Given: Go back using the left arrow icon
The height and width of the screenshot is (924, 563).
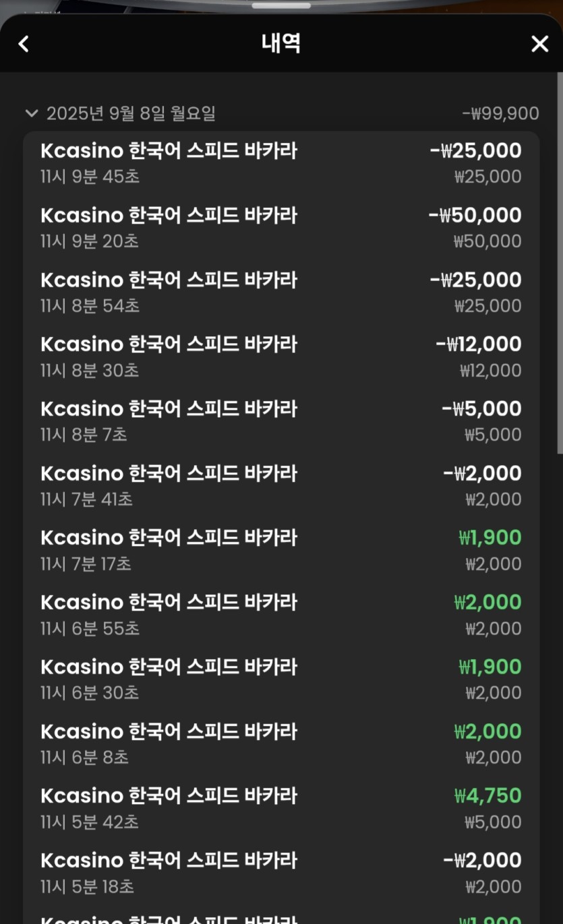Looking at the screenshot, I should pyautogui.click(x=24, y=44).
